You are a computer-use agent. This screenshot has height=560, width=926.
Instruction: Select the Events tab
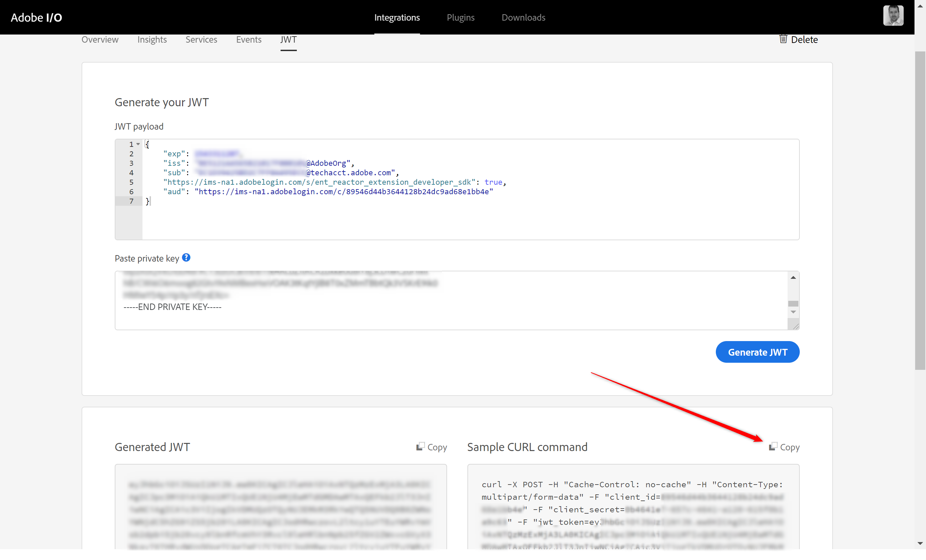click(x=248, y=40)
